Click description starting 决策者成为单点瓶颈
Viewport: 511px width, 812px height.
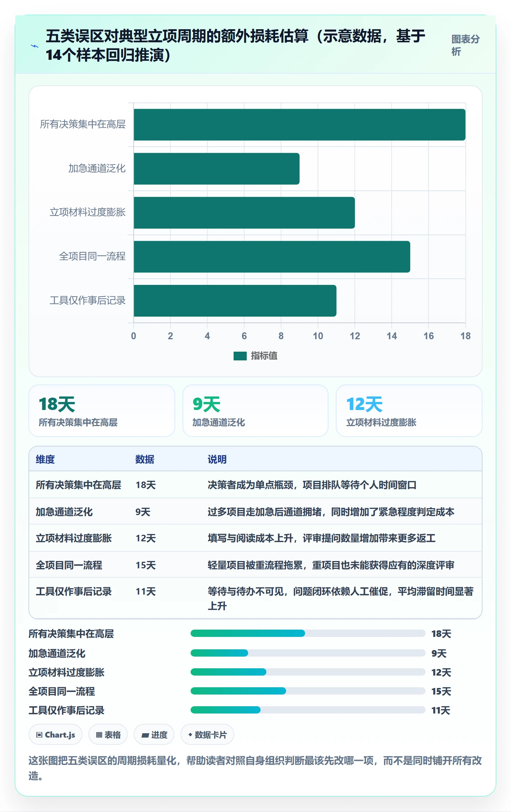tap(312, 485)
